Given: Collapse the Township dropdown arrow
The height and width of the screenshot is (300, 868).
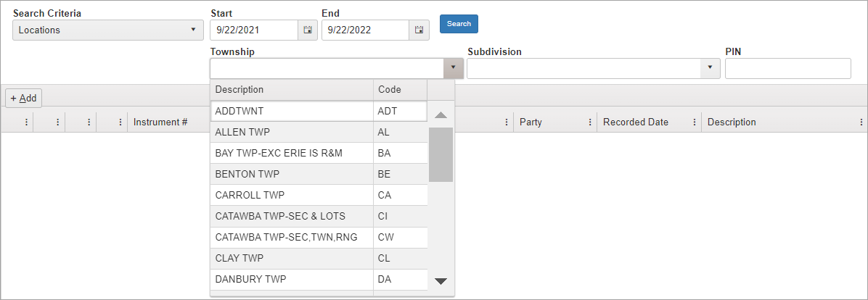Looking at the screenshot, I should (453, 68).
